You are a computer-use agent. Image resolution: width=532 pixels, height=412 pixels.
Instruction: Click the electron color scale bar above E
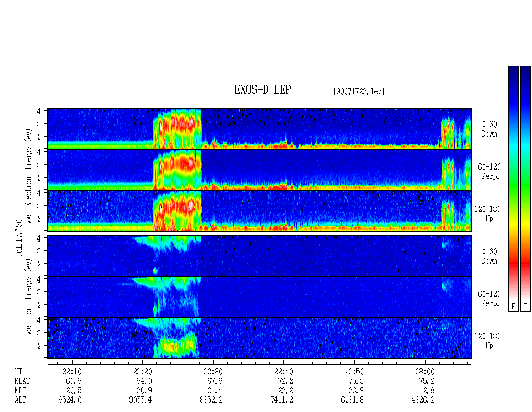513,183
